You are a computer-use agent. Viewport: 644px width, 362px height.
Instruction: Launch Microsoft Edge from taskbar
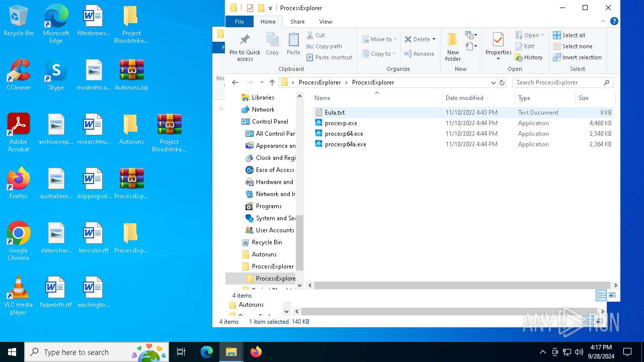(x=207, y=352)
